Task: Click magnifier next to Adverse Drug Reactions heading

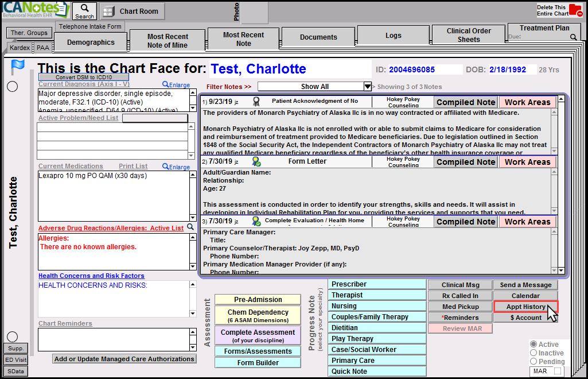Action: pyautogui.click(x=190, y=227)
